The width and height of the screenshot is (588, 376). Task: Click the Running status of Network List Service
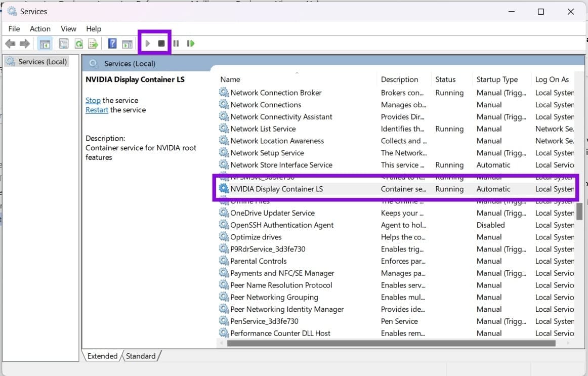449,129
